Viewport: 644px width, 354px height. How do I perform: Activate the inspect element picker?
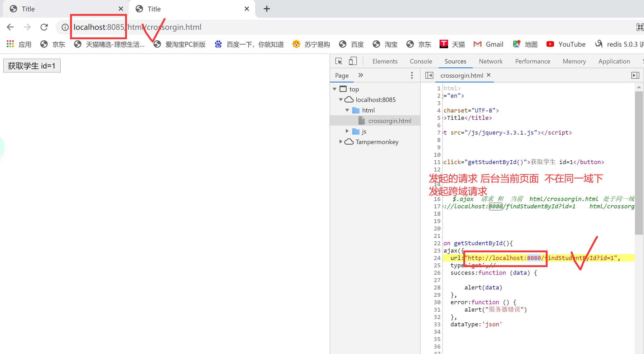coord(339,61)
